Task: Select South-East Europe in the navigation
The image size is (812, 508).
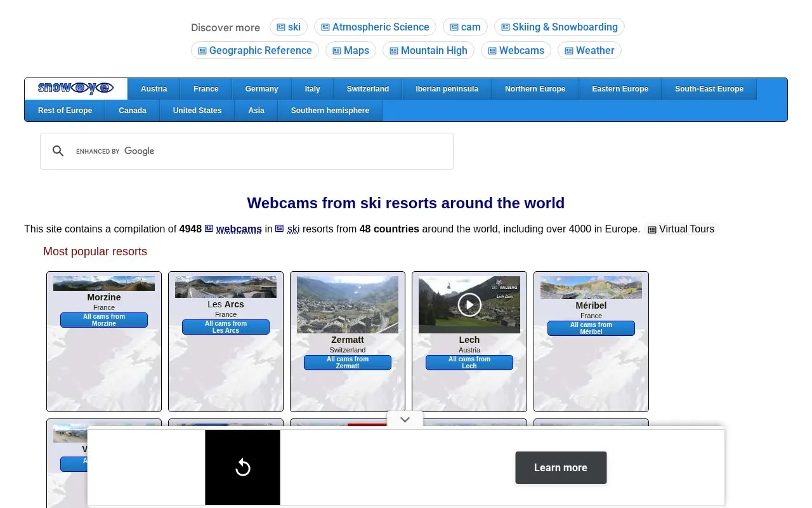Action: 709,89
